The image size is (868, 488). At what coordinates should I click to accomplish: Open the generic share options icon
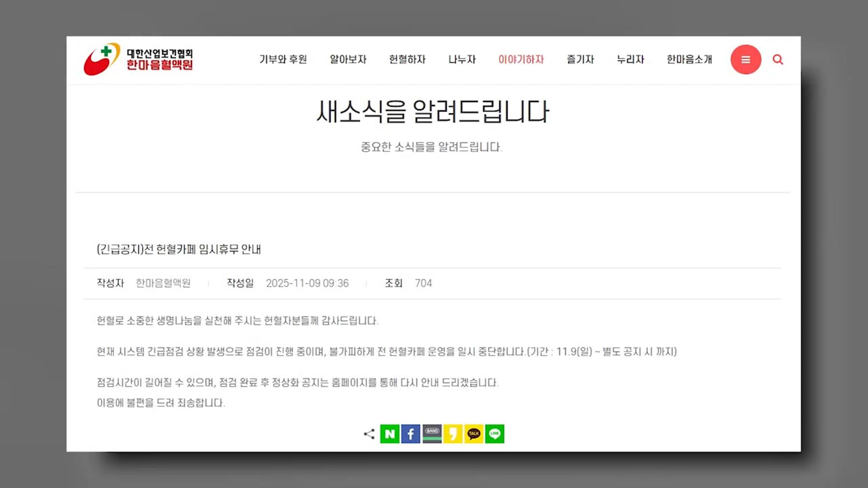tap(368, 434)
